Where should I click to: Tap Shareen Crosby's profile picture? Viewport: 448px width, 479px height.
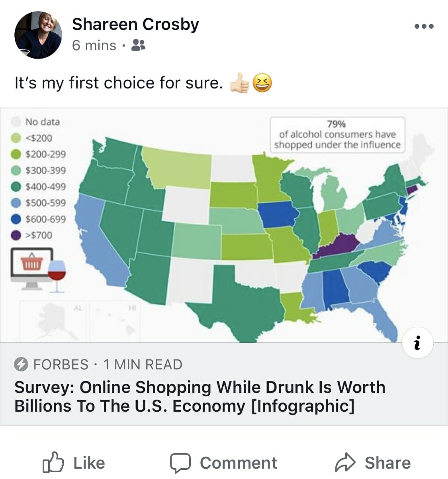point(38,35)
